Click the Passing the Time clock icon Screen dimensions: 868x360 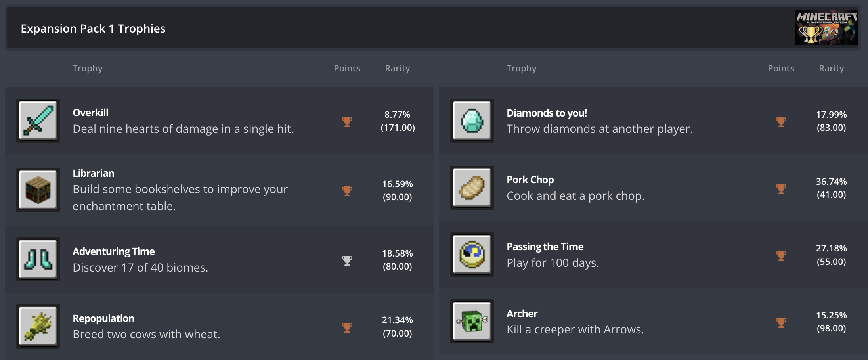tap(472, 255)
